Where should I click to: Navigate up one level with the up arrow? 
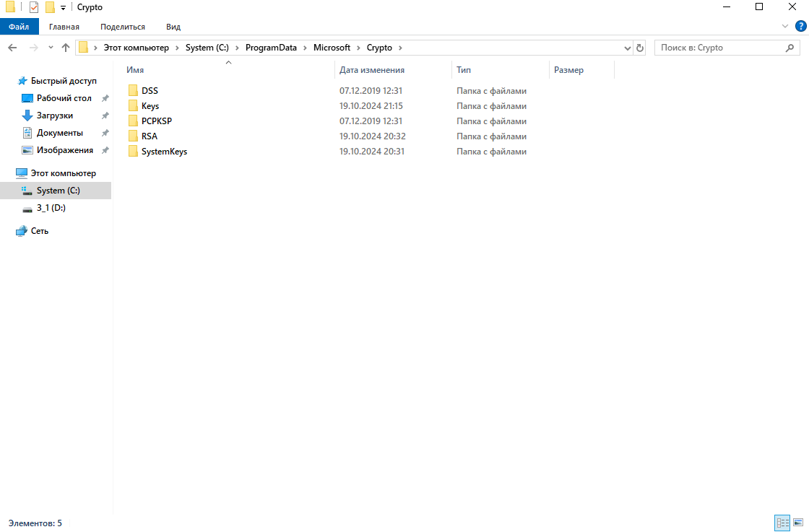click(x=65, y=48)
